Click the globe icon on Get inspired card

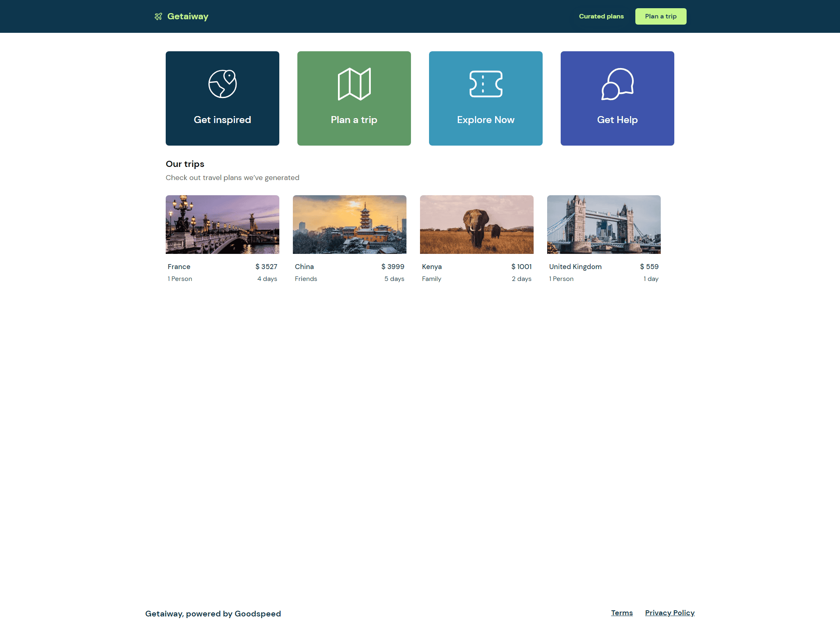(x=223, y=84)
